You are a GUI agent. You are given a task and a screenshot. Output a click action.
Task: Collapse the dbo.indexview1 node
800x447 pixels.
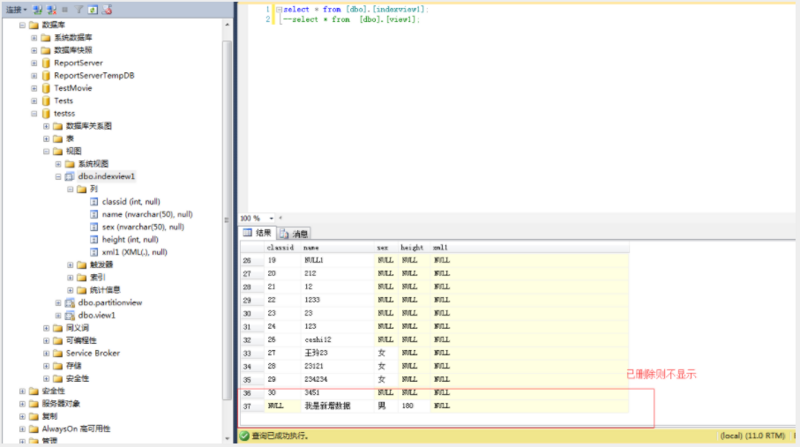[x=58, y=177]
